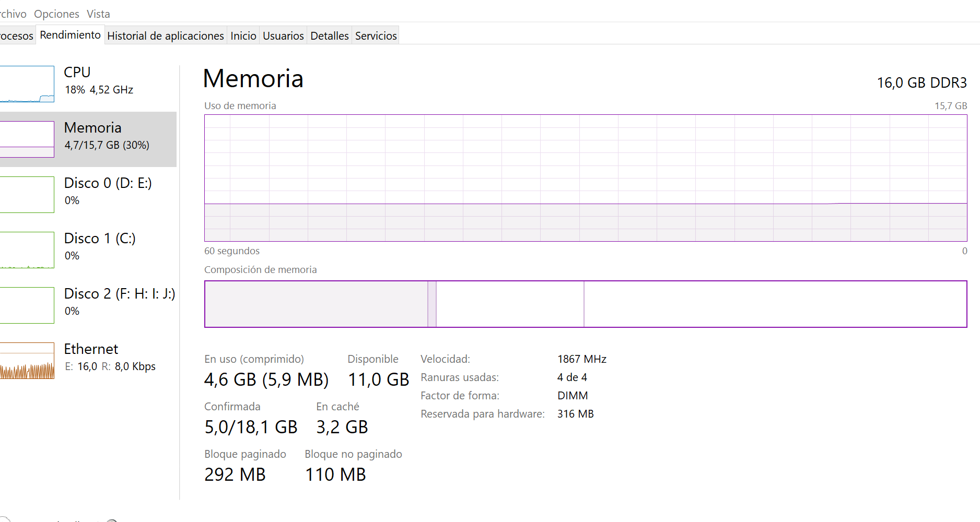Image resolution: width=980 pixels, height=522 pixels.
Task: Click the Ethernet orange activity thumbnail
Action: point(26,361)
